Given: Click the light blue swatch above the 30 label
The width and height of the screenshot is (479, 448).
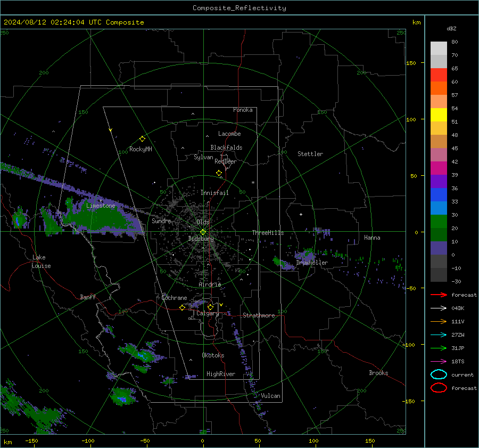Looking at the screenshot, I should click(439, 208).
